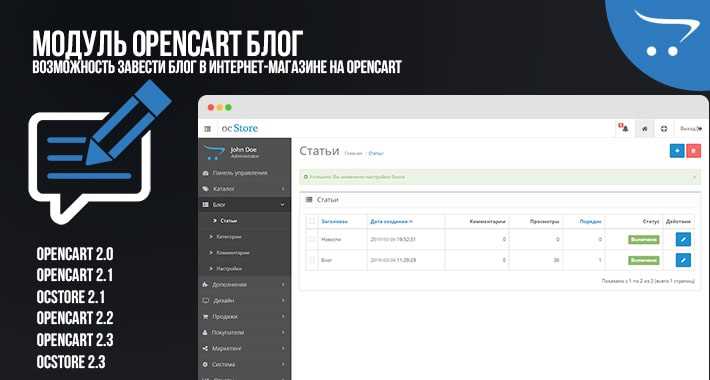The height and width of the screenshot is (380, 710).
Task: Click the home icon in top bar
Action: click(645, 129)
